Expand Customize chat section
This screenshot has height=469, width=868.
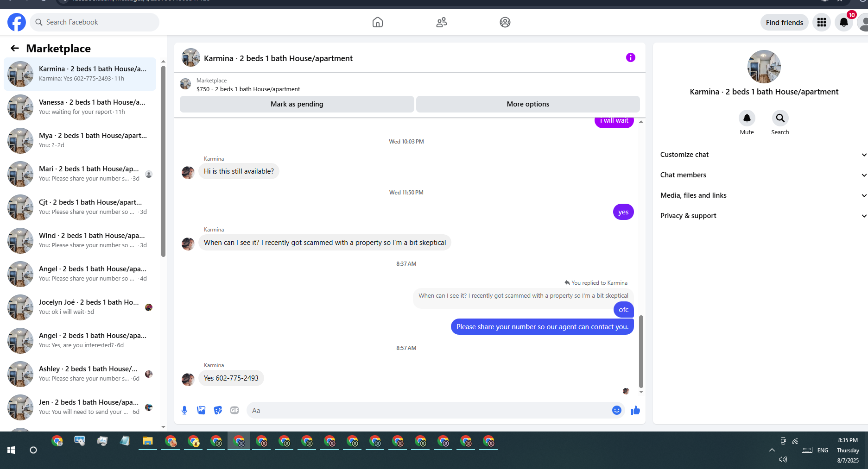(764, 155)
